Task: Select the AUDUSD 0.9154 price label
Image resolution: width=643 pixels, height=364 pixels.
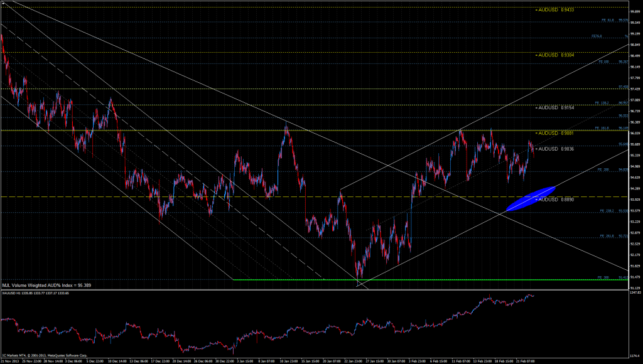Action: point(556,108)
